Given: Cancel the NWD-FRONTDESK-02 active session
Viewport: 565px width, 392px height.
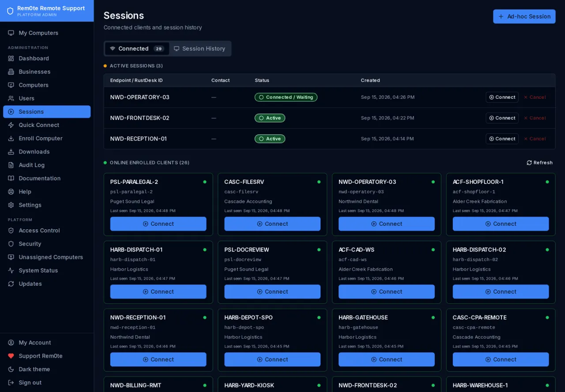Looking at the screenshot, I should click(535, 118).
